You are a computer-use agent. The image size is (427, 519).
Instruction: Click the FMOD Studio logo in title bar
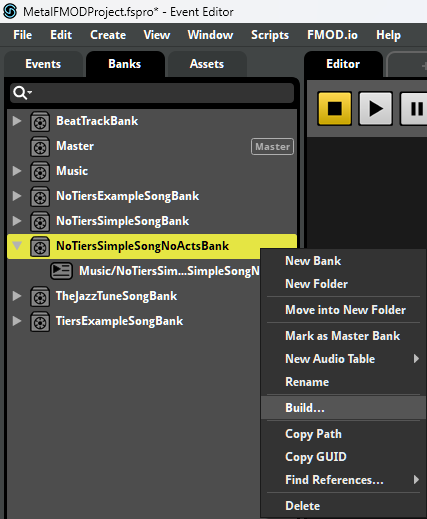click(x=10, y=11)
